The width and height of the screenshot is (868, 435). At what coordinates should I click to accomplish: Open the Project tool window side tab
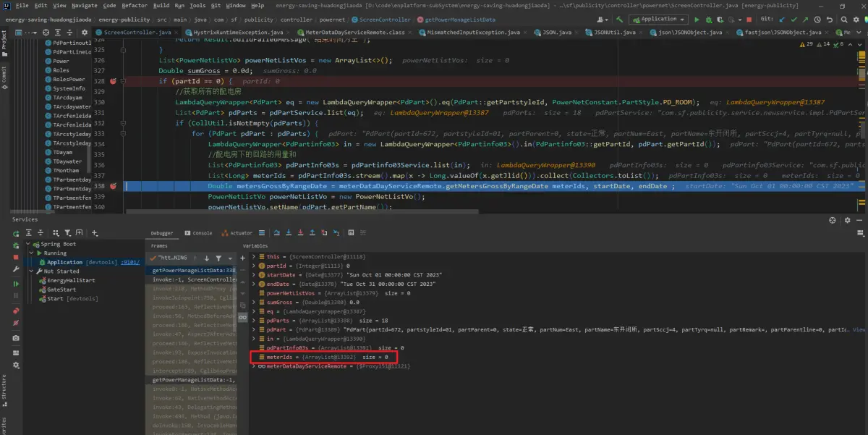tap(4, 42)
